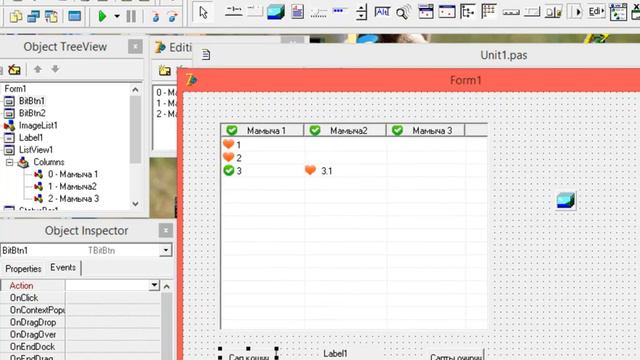640x360 pixels.
Task: Pick the ComboBoxEx 'Edi' component in palette
Action: click(596, 12)
